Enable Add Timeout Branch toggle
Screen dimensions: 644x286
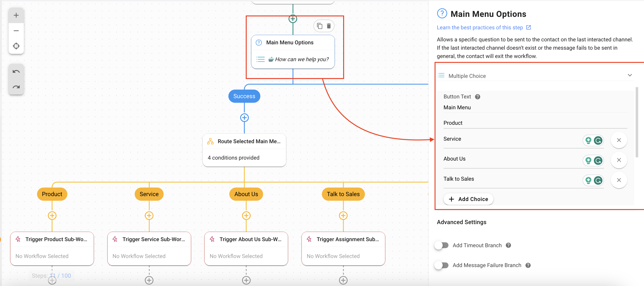442,245
